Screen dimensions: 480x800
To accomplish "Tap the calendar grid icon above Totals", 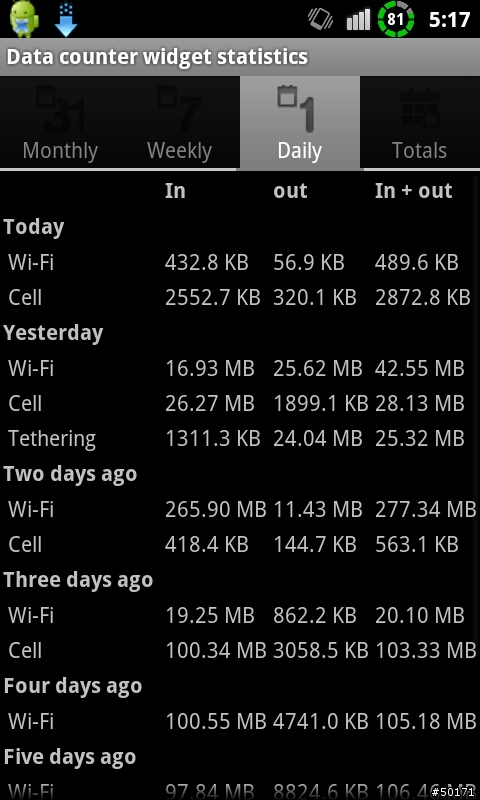I will pos(420,108).
